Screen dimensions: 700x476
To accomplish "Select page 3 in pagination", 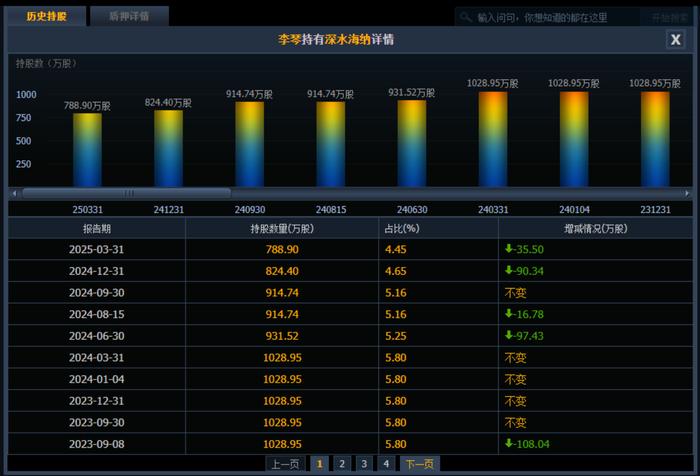I will (x=364, y=464).
